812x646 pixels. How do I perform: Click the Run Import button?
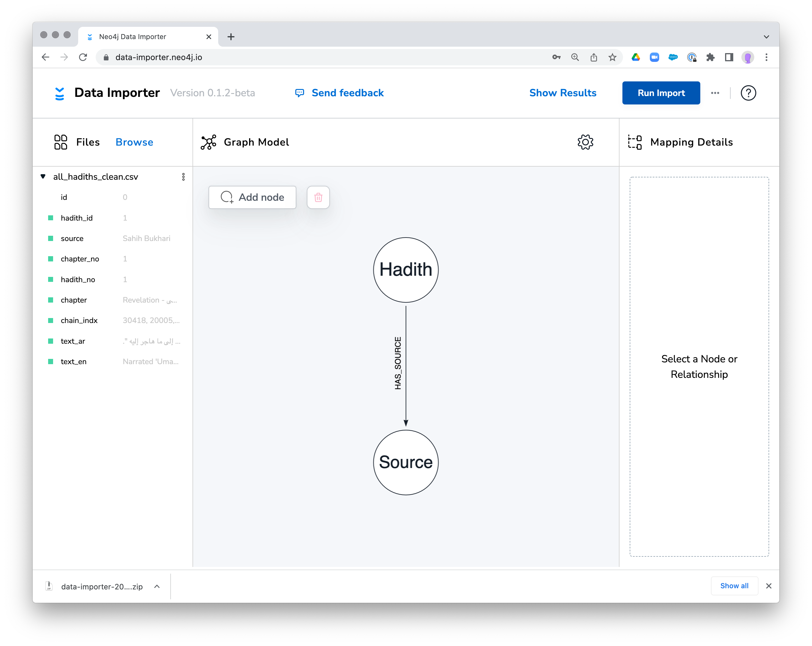[661, 93]
